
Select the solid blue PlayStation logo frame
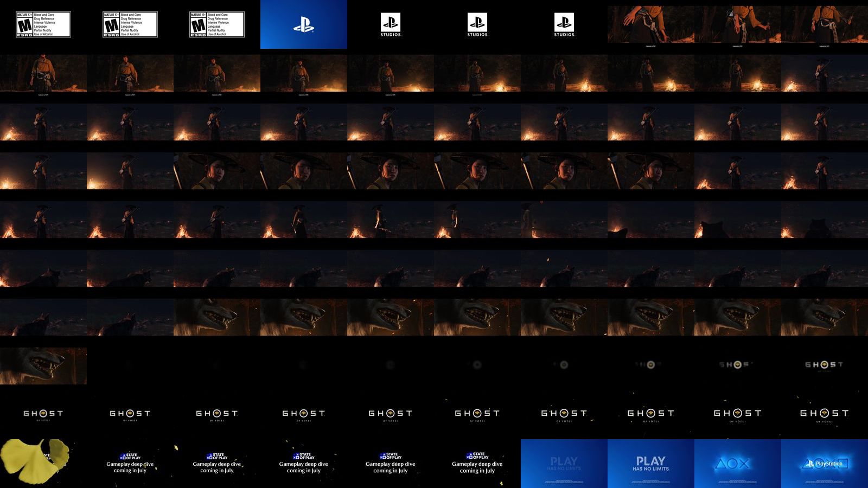[304, 24]
